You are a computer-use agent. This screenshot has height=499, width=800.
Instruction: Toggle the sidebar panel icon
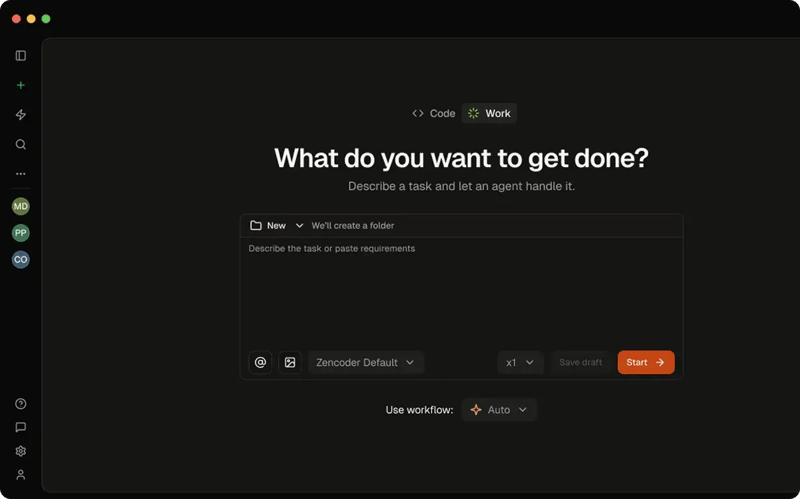[x=20, y=56]
